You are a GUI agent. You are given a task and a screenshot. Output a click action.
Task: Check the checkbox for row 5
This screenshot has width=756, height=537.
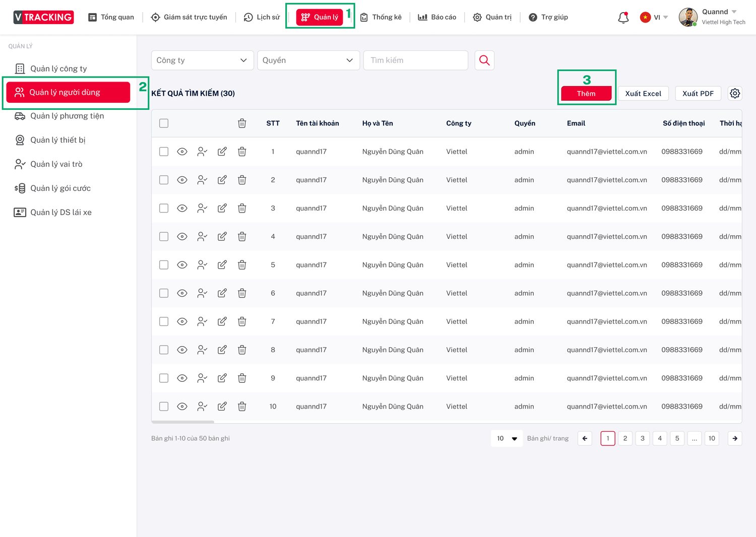click(x=164, y=264)
